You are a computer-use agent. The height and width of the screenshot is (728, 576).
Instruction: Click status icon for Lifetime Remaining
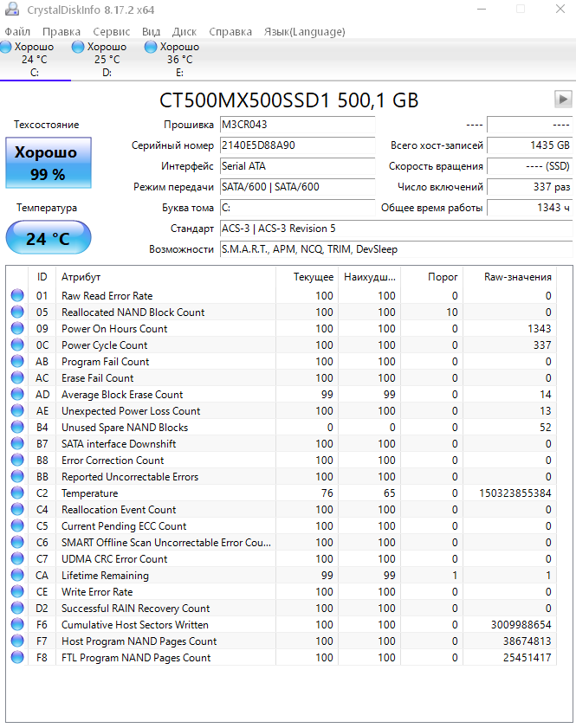coord(17,575)
